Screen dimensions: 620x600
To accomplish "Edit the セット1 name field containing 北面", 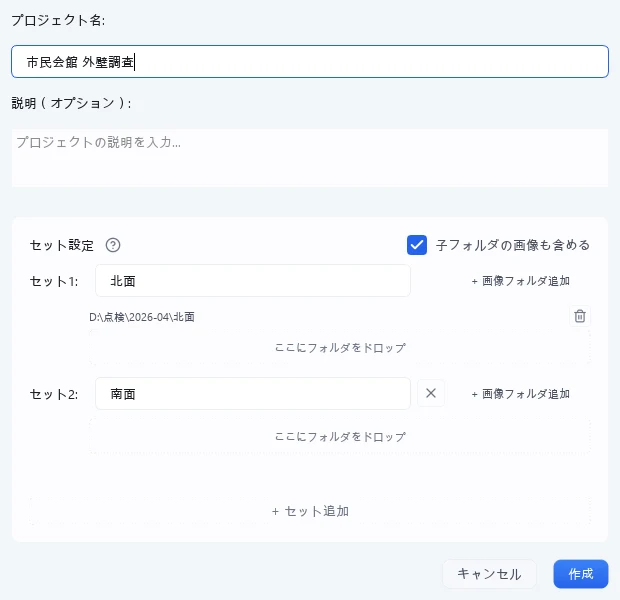I will click(253, 281).
